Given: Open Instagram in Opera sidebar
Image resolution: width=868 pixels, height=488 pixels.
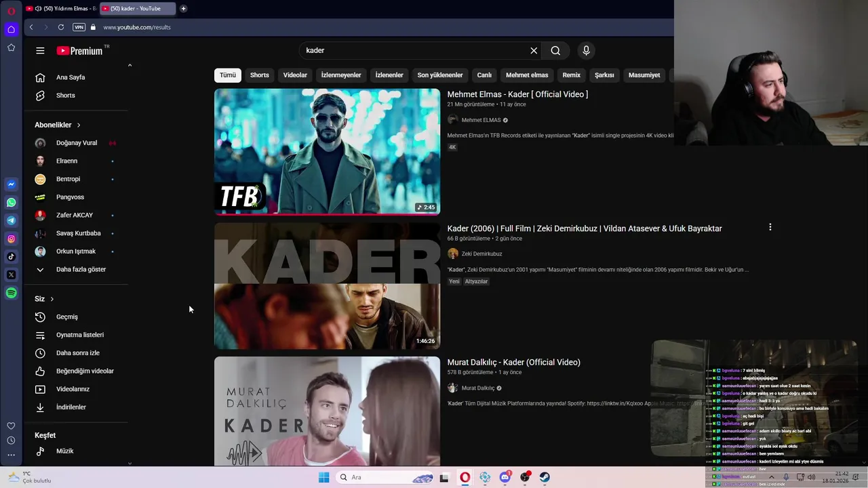Looking at the screenshot, I should [x=11, y=239].
